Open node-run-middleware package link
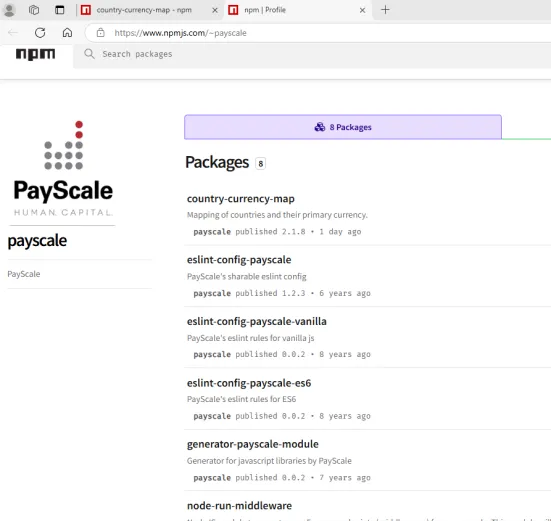551x522 pixels. point(239,505)
